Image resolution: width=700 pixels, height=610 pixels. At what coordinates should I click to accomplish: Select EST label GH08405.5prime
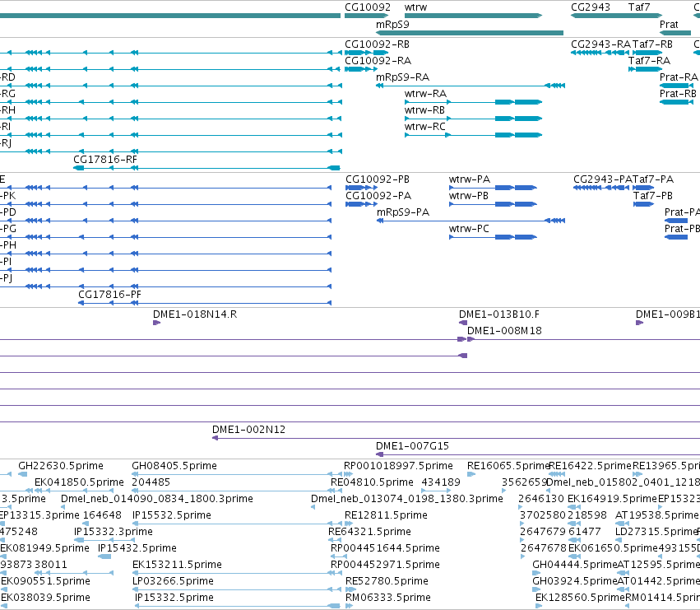[174, 466]
